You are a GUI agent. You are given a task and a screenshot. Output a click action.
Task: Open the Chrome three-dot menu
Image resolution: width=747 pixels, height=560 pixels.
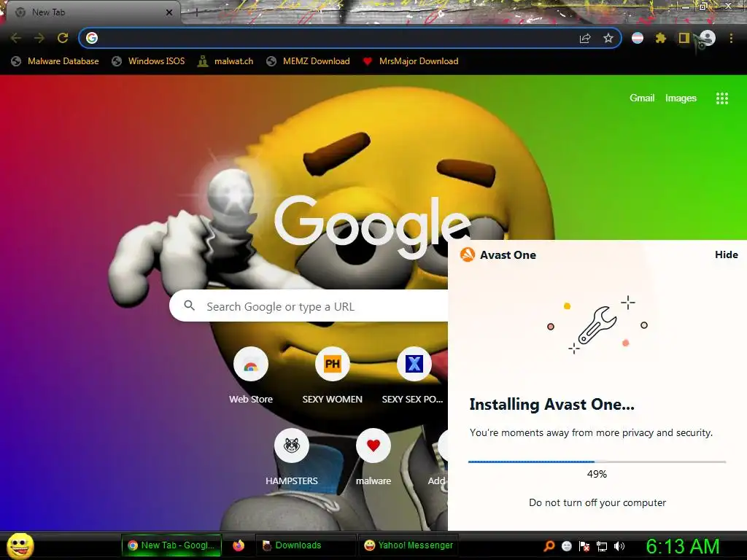pyautogui.click(x=731, y=38)
